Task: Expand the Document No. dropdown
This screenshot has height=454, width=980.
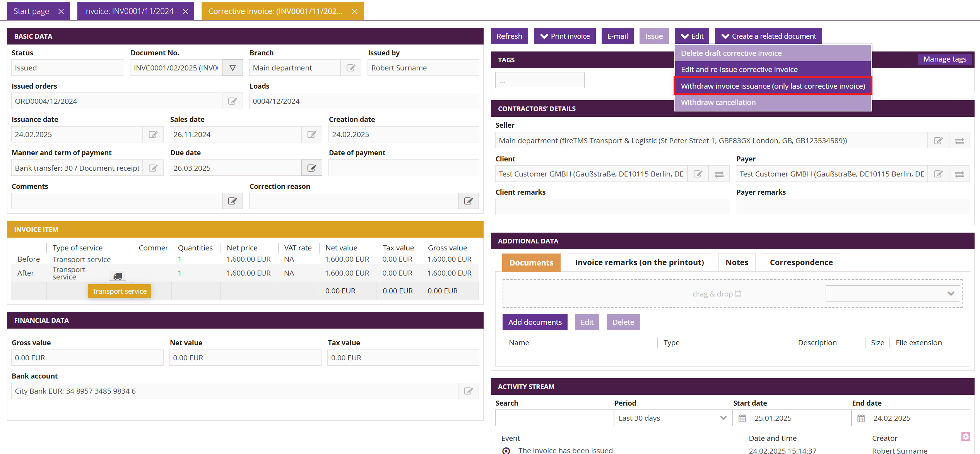Action: (x=233, y=68)
